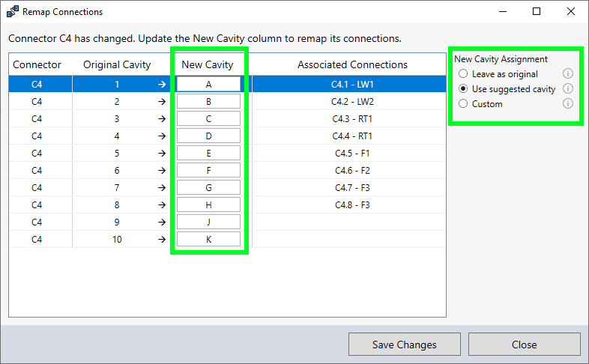589x364 pixels.
Task: Edit New Cavity field containing G
Action: [x=208, y=188]
